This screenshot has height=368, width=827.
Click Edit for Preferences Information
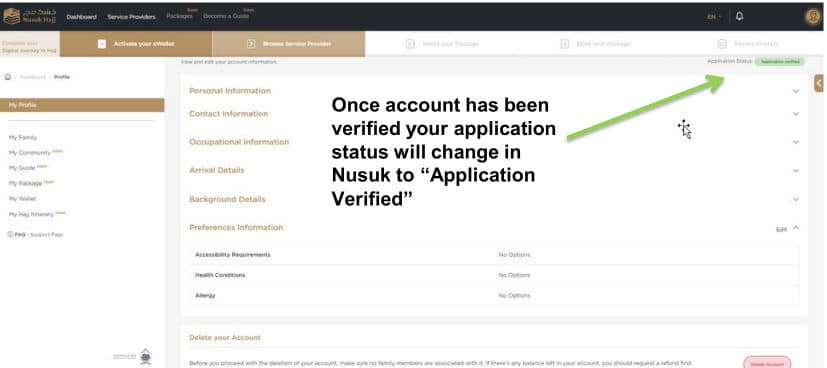pyautogui.click(x=781, y=229)
